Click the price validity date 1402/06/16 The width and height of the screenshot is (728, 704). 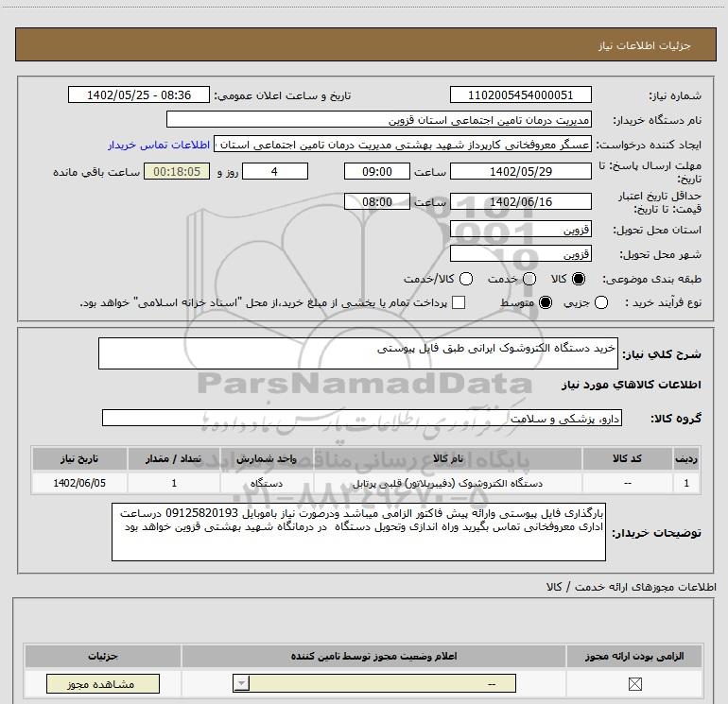click(520, 201)
